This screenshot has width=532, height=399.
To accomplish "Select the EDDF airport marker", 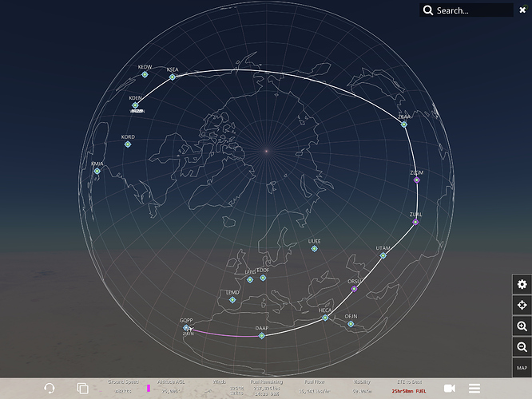I will pyautogui.click(x=263, y=278).
